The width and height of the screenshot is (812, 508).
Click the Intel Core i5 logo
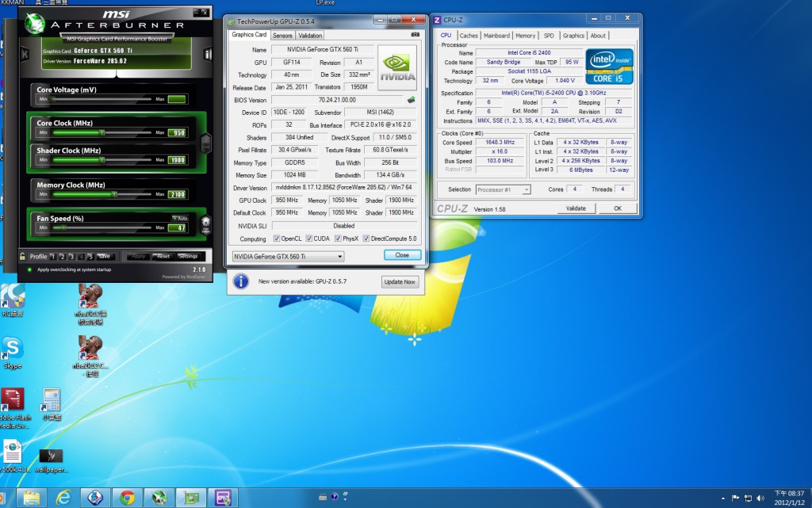tap(609, 66)
